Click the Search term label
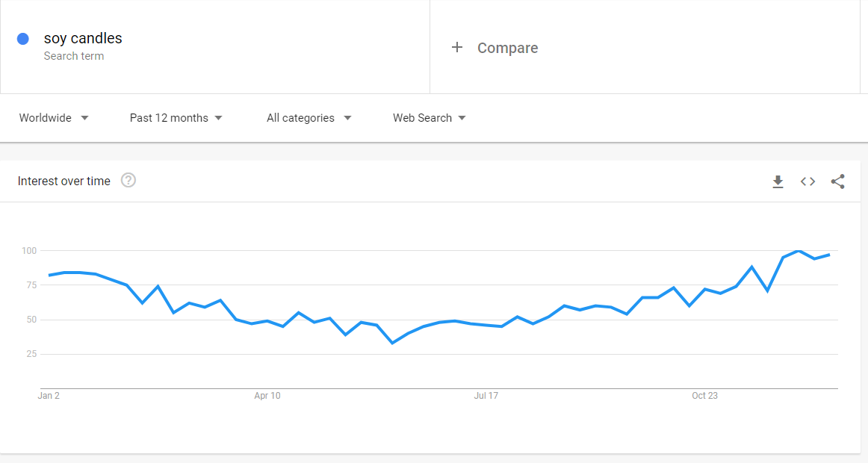The width and height of the screenshot is (868, 463). point(74,56)
